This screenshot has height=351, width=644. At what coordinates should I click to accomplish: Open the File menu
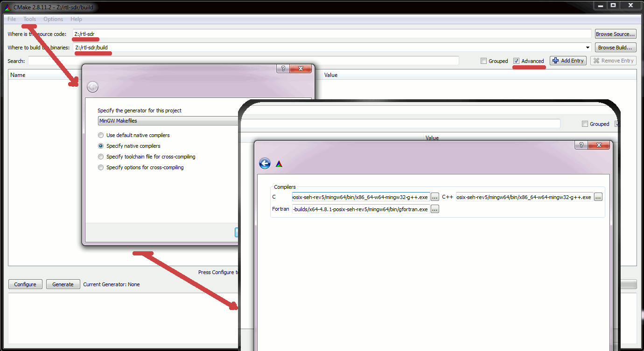point(12,19)
